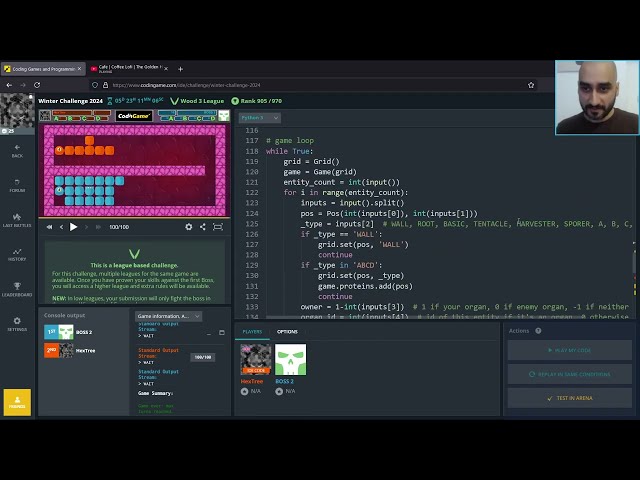Open Settings in the left sidebar
This screenshot has height=480, width=640.
point(17,324)
